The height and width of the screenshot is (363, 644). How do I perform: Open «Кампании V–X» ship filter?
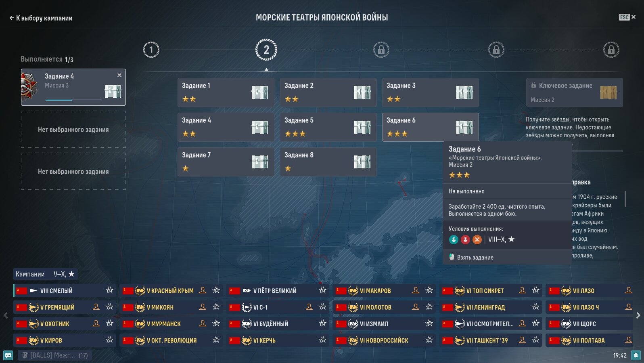[x=45, y=274]
